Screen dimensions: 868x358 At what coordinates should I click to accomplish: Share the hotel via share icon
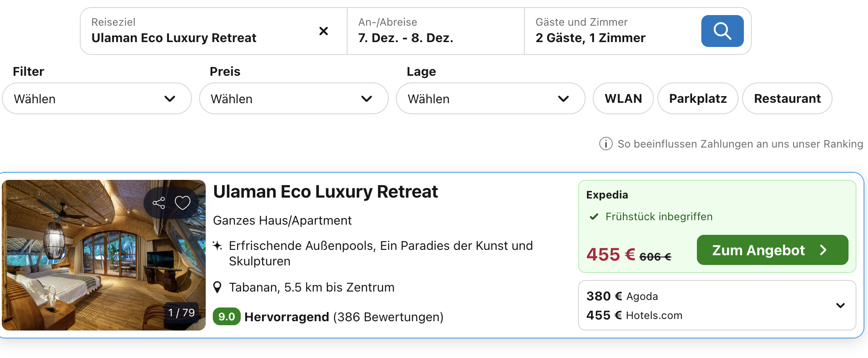pyautogui.click(x=159, y=203)
